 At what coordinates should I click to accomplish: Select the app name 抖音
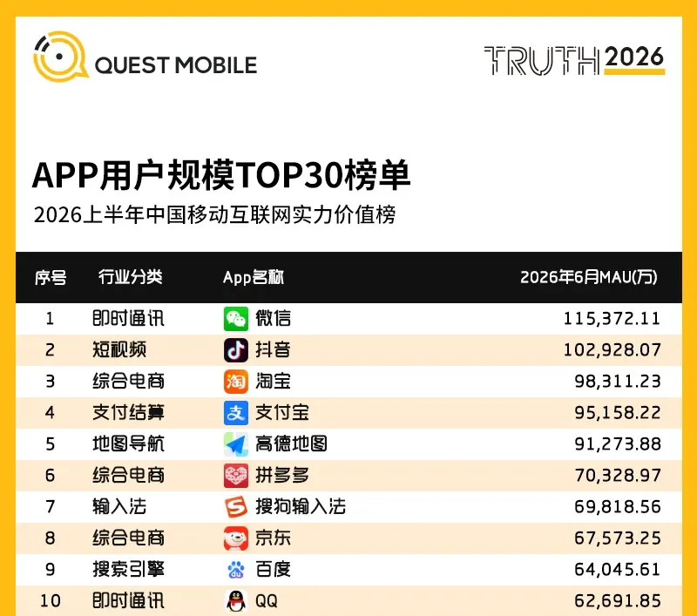273,349
